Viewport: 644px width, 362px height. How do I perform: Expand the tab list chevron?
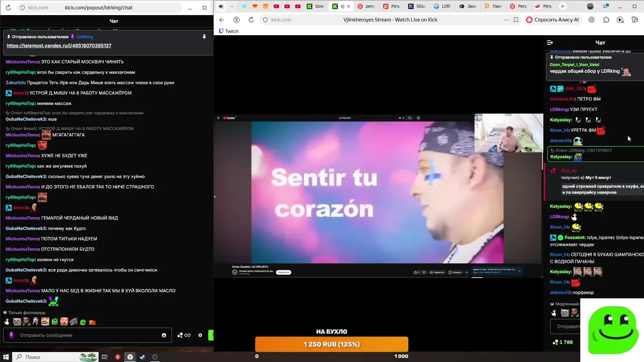point(232,7)
